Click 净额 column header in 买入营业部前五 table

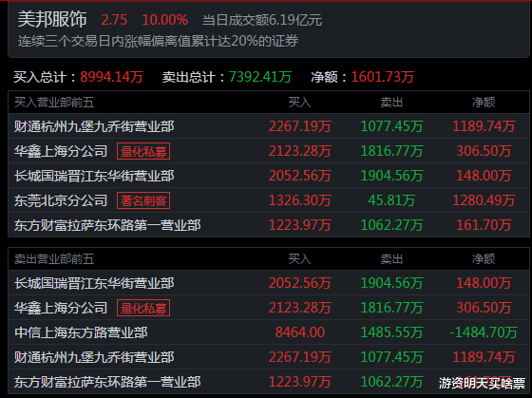484,103
